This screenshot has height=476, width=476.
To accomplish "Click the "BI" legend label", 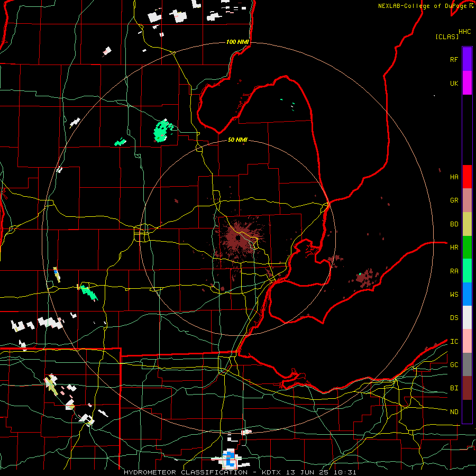I will [454, 388].
